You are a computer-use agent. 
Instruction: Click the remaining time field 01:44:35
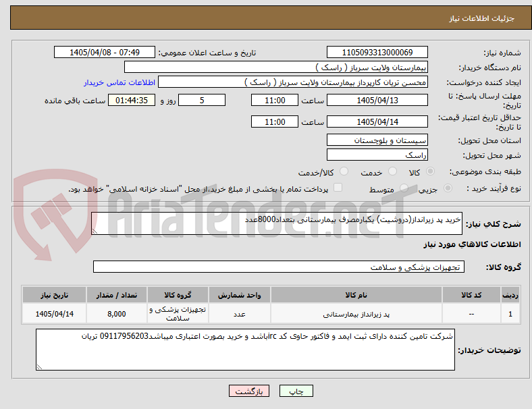pyautogui.click(x=132, y=100)
